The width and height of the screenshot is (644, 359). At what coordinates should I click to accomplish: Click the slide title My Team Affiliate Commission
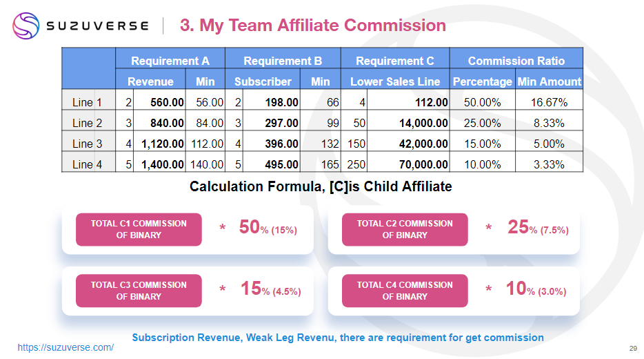click(312, 26)
